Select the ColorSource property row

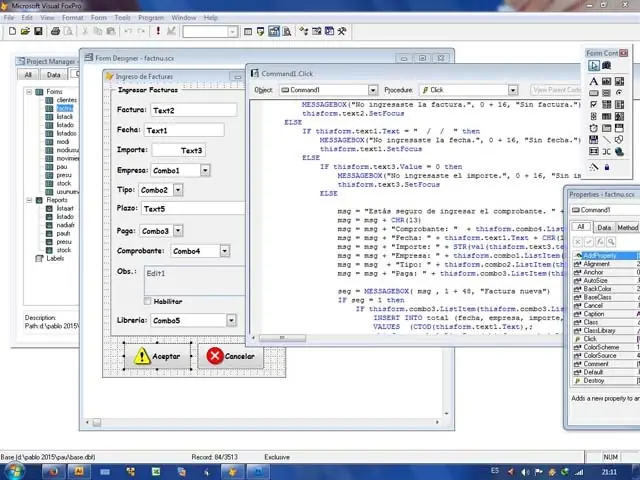click(x=606, y=356)
